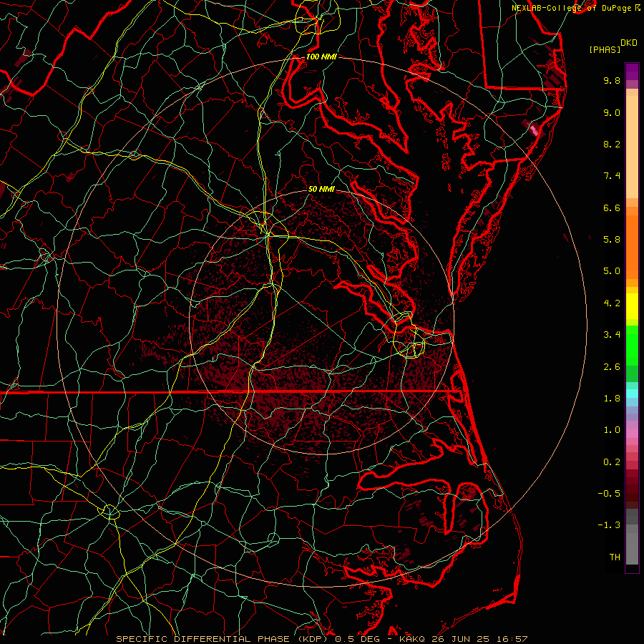
Task: Click the small pink radar echo near the northeast coast
Action: tap(534, 130)
